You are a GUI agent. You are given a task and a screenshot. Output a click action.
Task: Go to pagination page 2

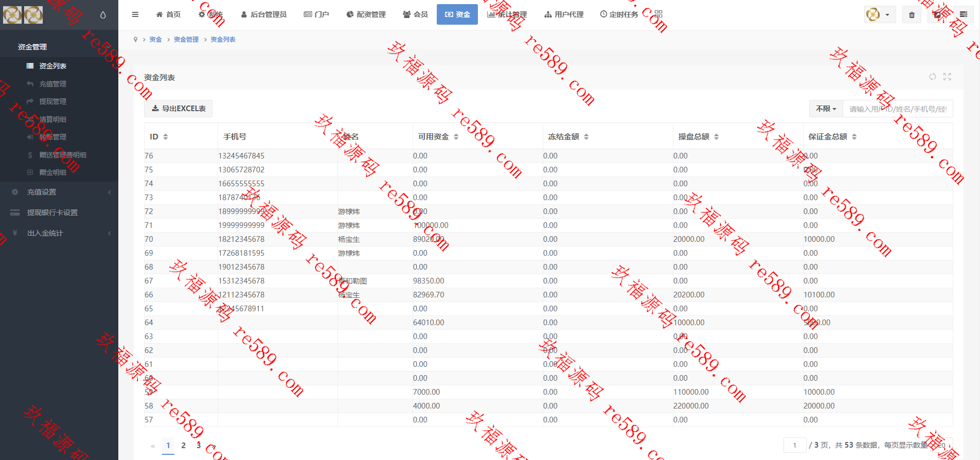click(183, 446)
